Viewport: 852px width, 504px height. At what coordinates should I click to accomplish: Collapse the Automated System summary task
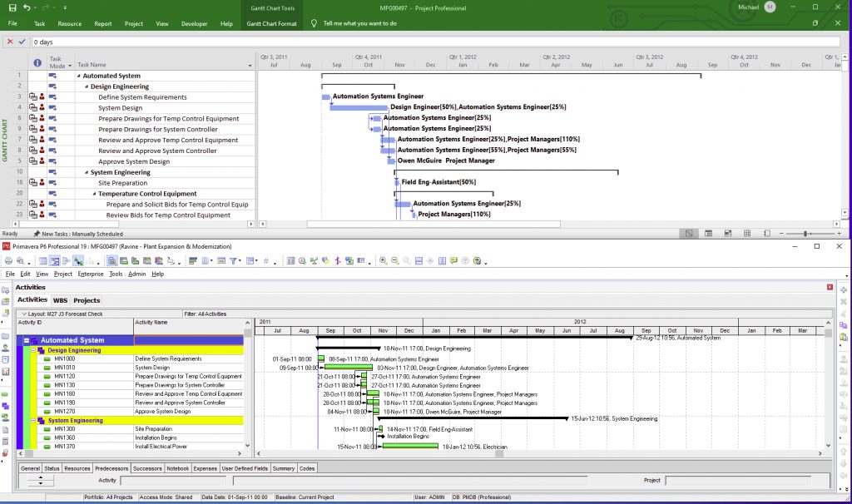79,76
